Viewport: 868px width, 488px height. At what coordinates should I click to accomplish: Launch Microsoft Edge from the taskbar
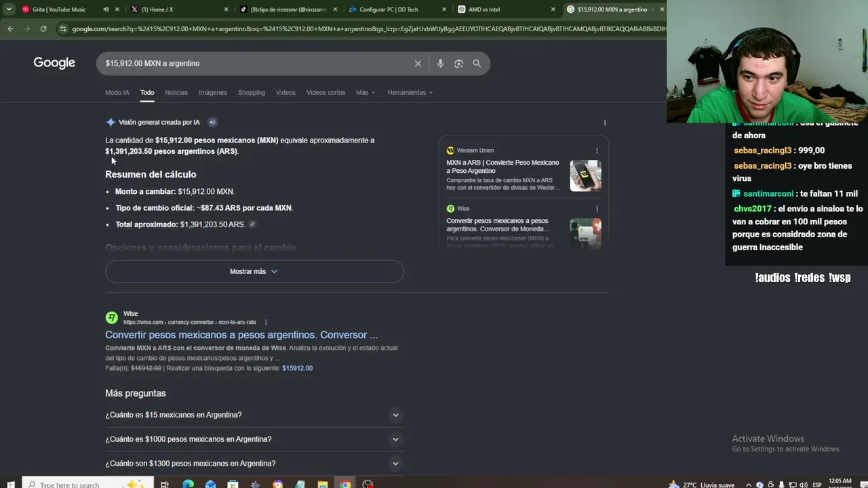click(188, 484)
